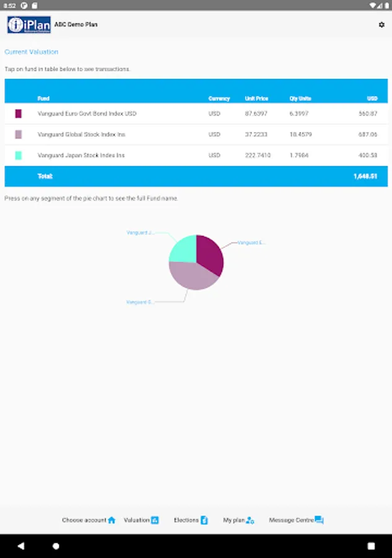Click unit price 222.7410

point(258,155)
